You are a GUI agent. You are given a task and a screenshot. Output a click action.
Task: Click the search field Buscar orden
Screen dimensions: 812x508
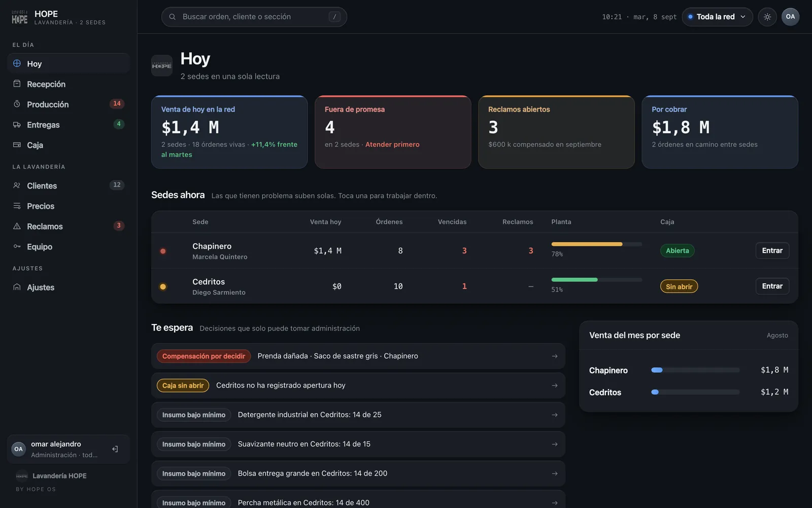(254, 17)
